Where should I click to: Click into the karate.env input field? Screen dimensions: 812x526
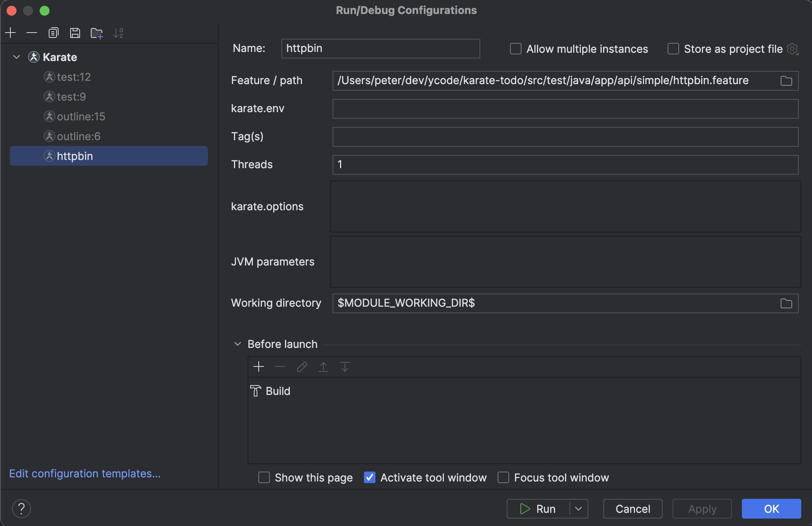565,109
